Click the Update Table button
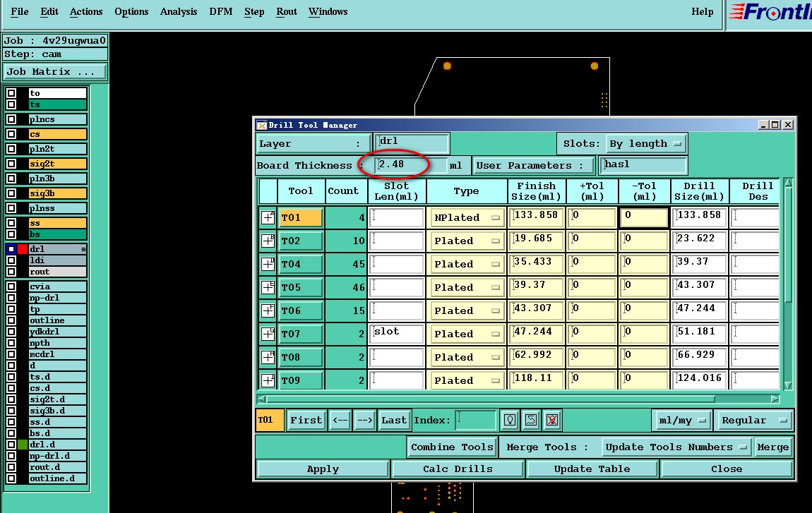This screenshot has height=513, width=812. [x=592, y=469]
